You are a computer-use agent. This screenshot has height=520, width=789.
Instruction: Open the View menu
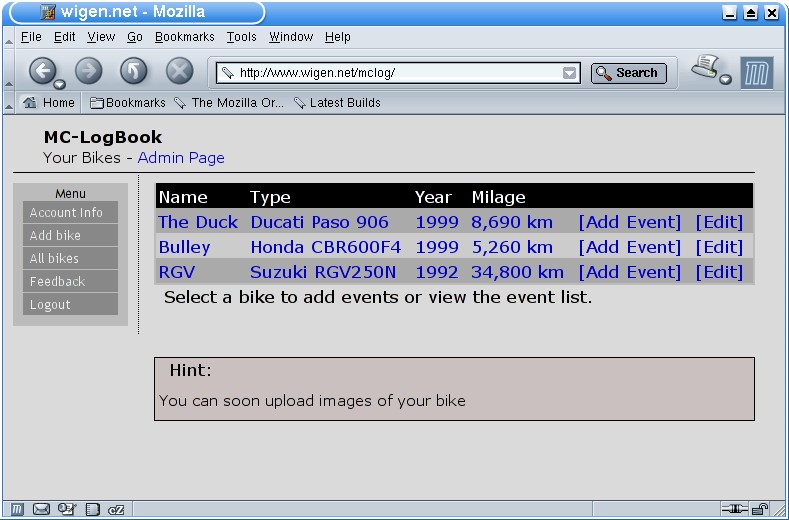click(101, 37)
